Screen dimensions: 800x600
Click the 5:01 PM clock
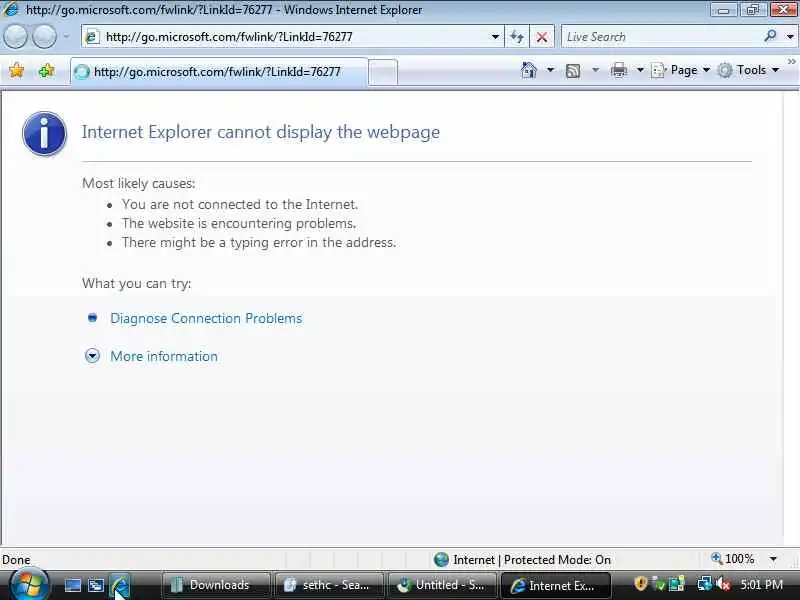coord(761,584)
